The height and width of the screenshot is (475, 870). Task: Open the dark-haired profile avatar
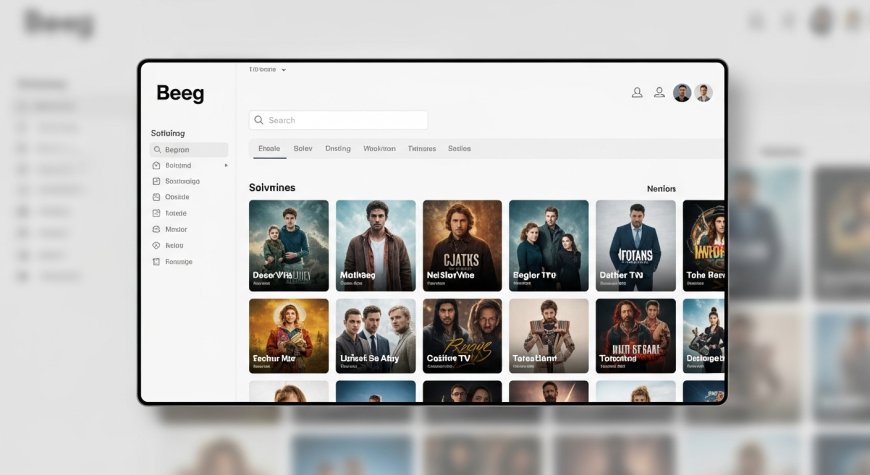tap(682, 93)
